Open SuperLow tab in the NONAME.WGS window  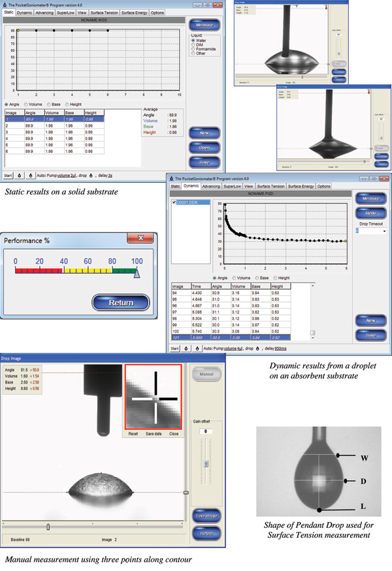pyautogui.click(x=65, y=13)
